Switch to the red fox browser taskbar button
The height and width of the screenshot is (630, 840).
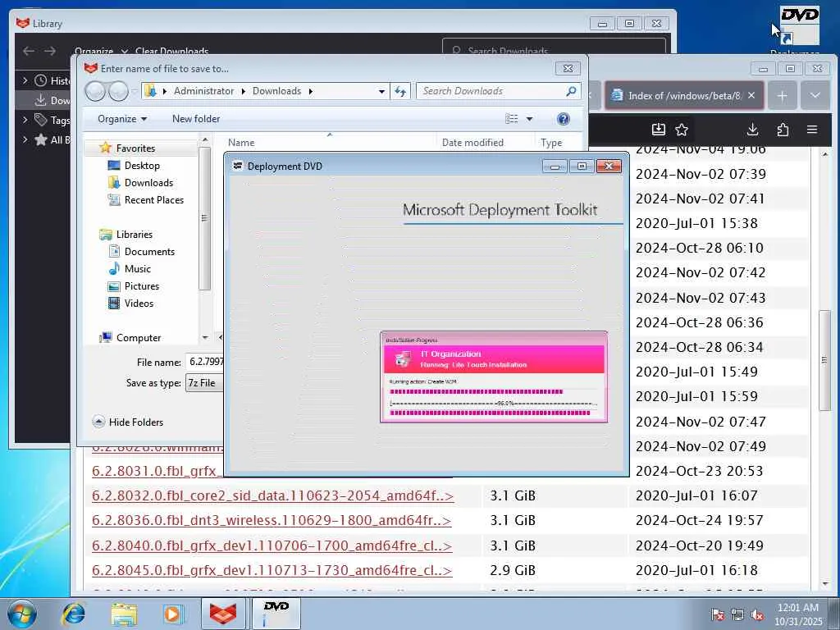223,614
